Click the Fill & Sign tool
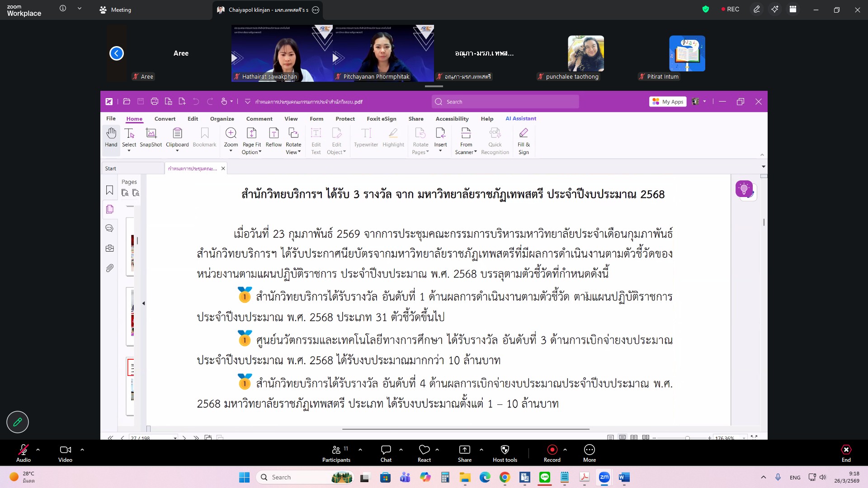The width and height of the screenshot is (868, 488). 524,141
